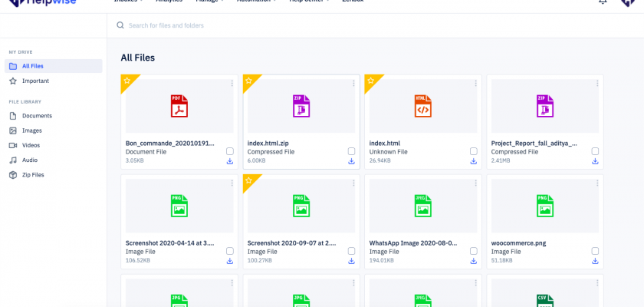Open three-dot menu on index.html.zip card
The width and height of the screenshot is (644, 307).
353,83
